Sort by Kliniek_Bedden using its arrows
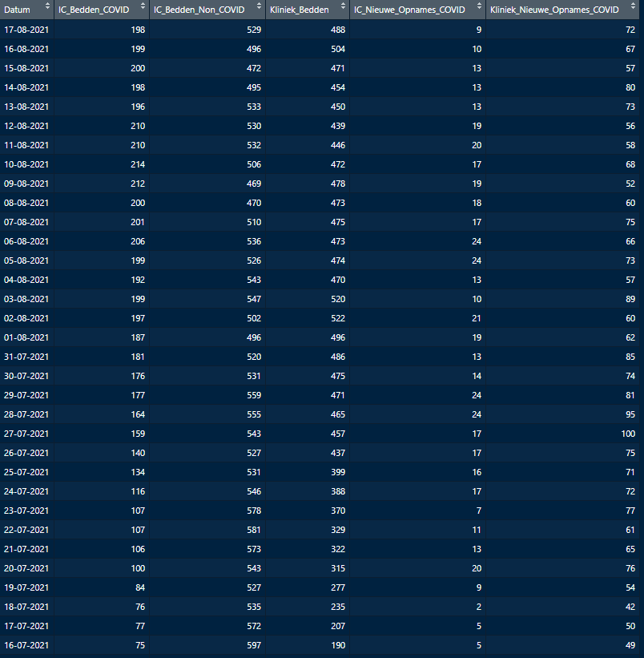The image size is (644, 658). coord(344,6)
